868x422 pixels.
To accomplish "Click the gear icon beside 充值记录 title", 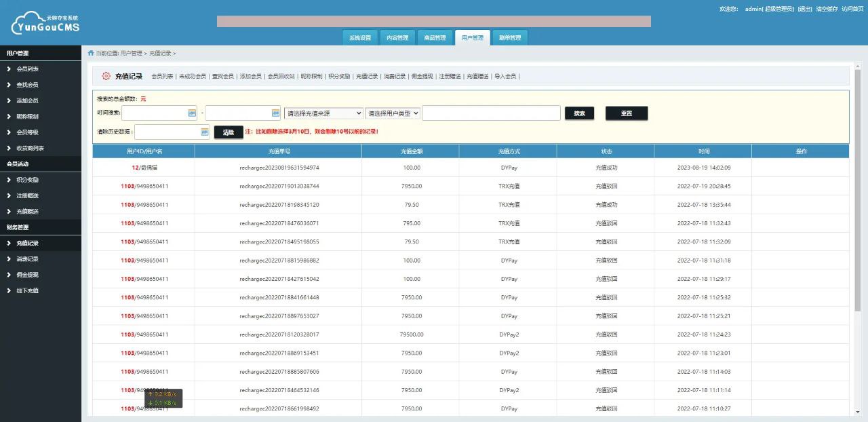I will coord(106,77).
